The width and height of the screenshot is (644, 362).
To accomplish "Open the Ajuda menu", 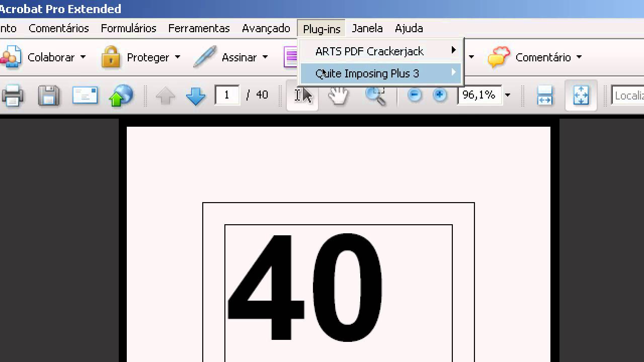I will click(409, 29).
